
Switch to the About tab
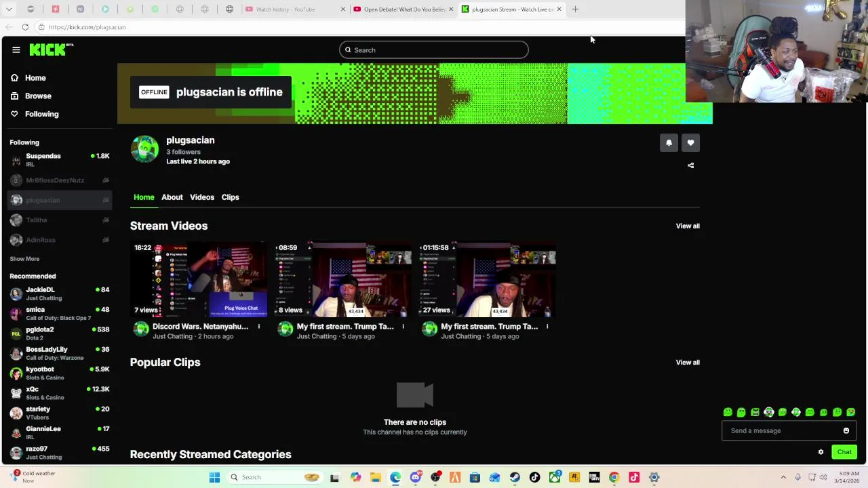click(x=172, y=197)
